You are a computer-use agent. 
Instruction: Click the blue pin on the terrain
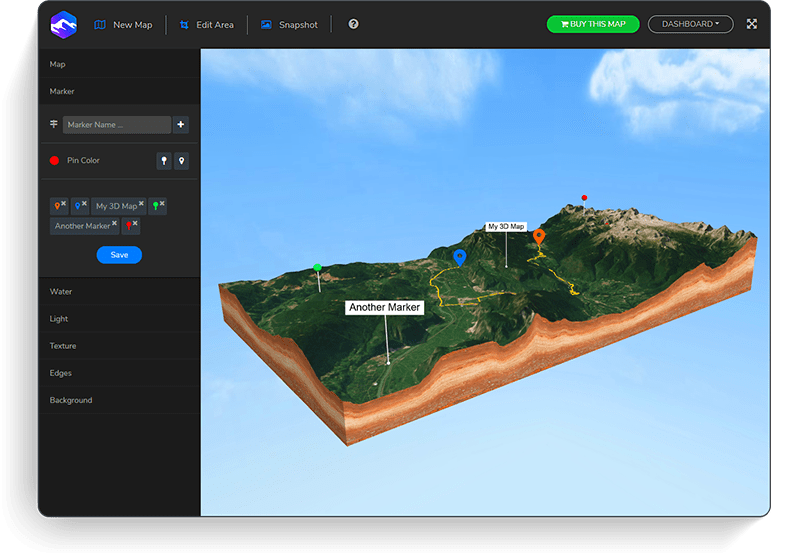(460, 257)
